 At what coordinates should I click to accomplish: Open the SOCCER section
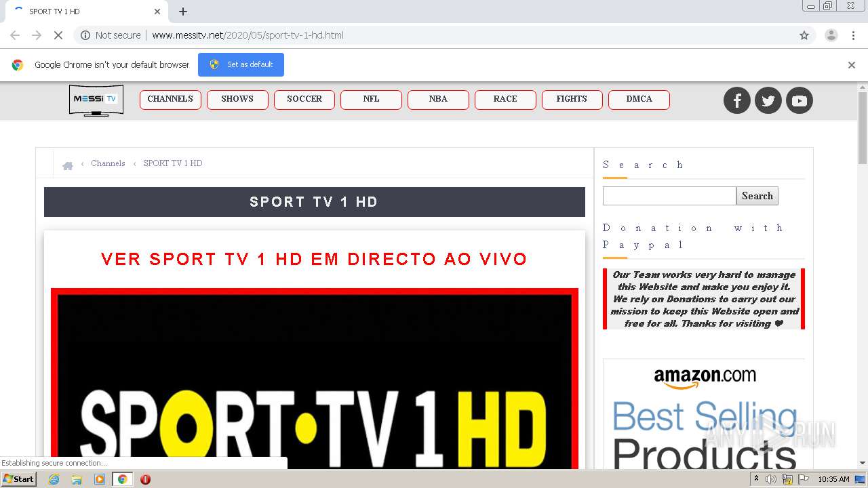(x=304, y=100)
